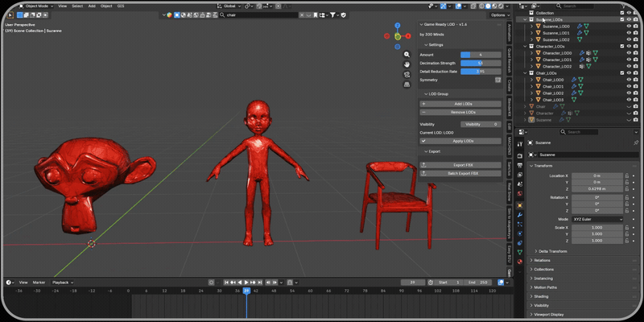Open the Select menu

click(77, 6)
